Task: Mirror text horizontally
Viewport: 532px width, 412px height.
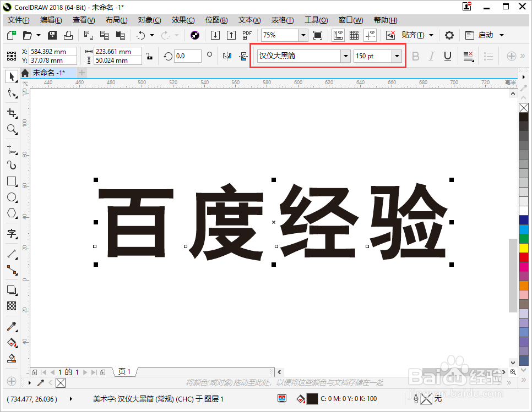Action: click(227, 56)
